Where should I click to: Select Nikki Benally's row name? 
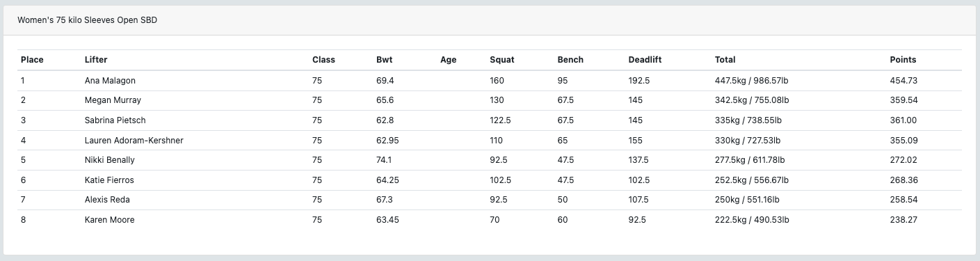tap(109, 160)
